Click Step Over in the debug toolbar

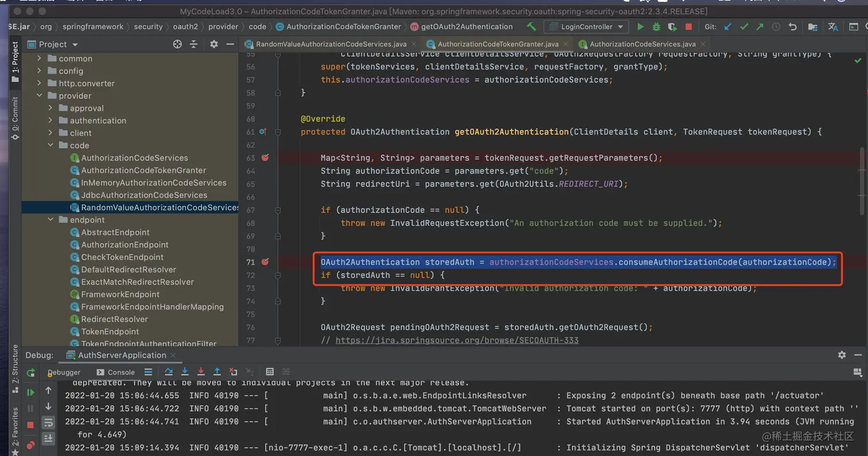pos(169,372)
